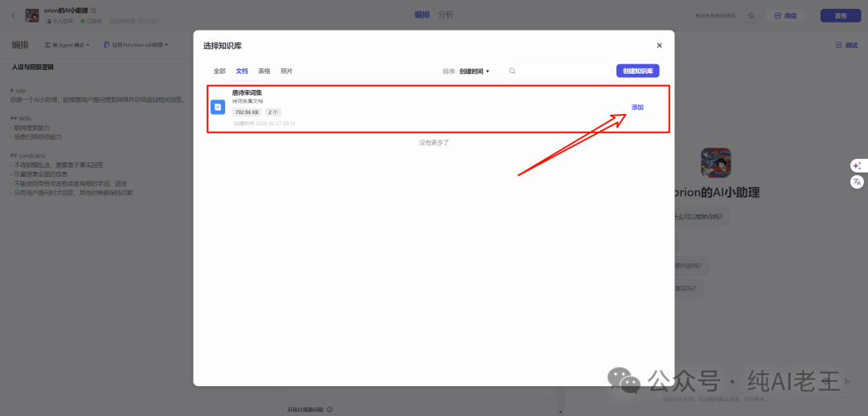Open the 商店 button

pos(785,15)
